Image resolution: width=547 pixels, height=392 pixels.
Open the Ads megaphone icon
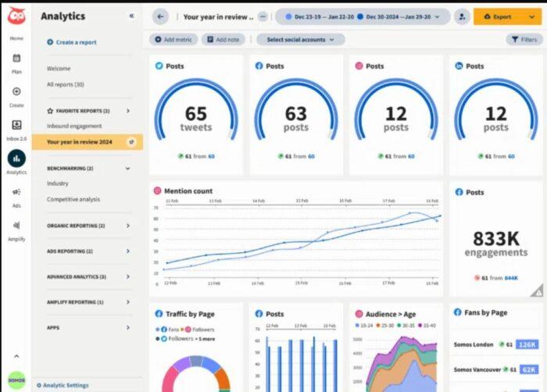16,192
